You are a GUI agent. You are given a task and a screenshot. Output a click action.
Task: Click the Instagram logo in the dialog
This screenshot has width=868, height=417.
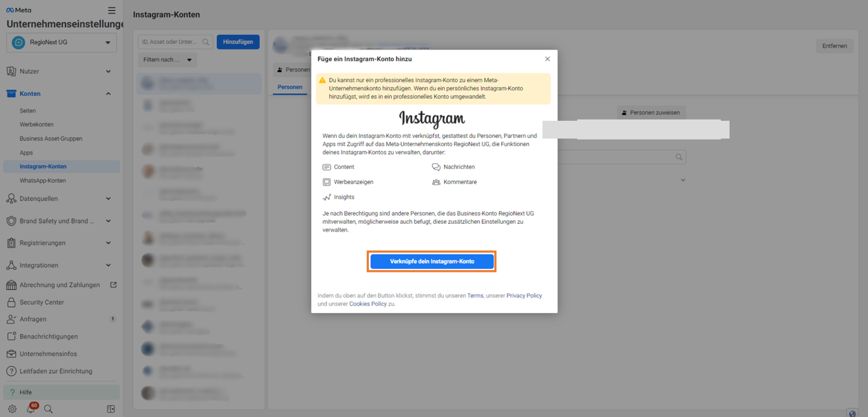pos(432,119)
